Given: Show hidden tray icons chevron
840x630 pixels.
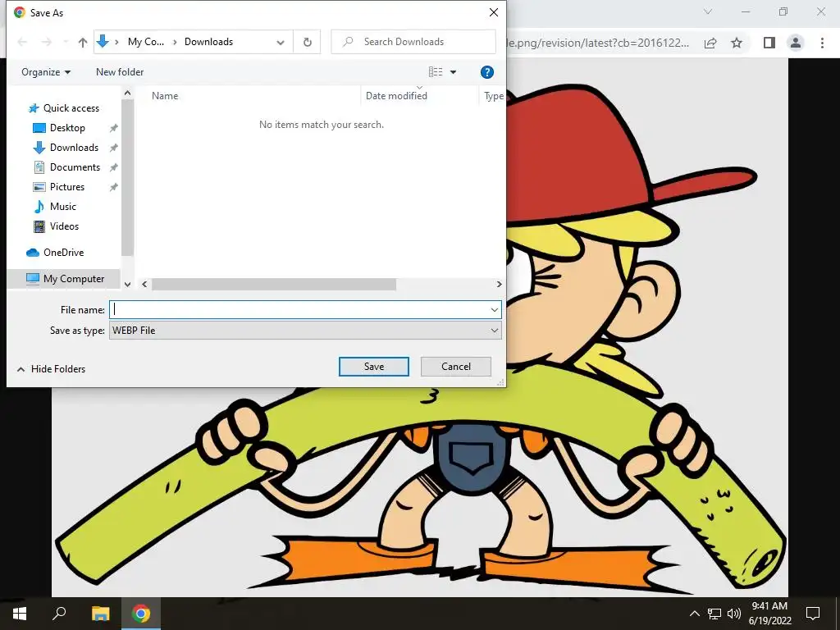Looking at the screenshot, I should pyautogui.click(x=694, y=614).
